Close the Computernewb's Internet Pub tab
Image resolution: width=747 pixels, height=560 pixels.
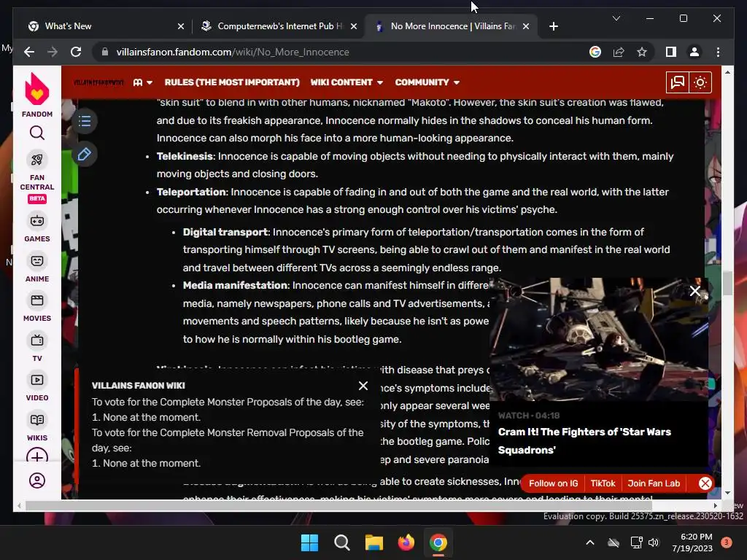354,26
